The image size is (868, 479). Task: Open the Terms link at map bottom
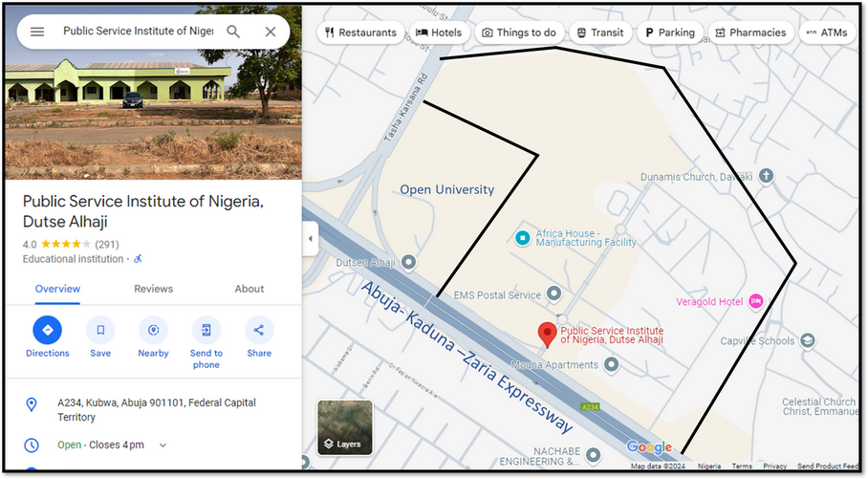(742, 467)
